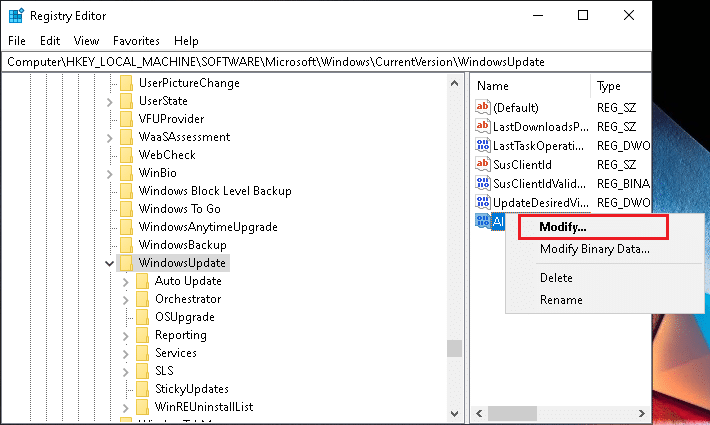Select Modify Binary Data... in context menu
The height and width of the screenshot is (425, 710).
[594, 249]
